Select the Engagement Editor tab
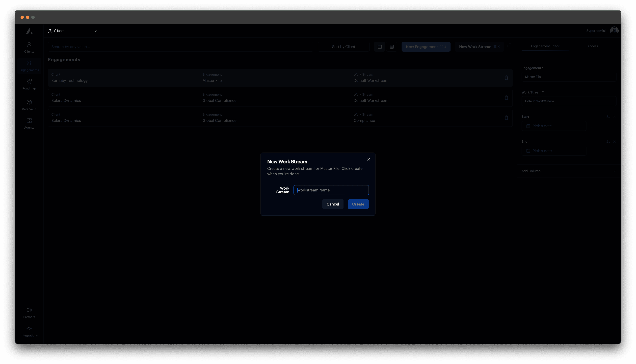This screenshot has width=636, height=364. [545, 46]
